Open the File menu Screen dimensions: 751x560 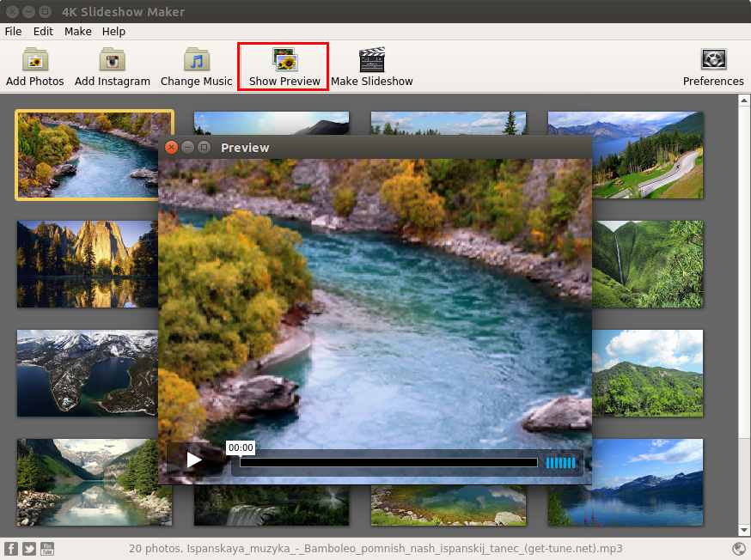pos(13,32)
